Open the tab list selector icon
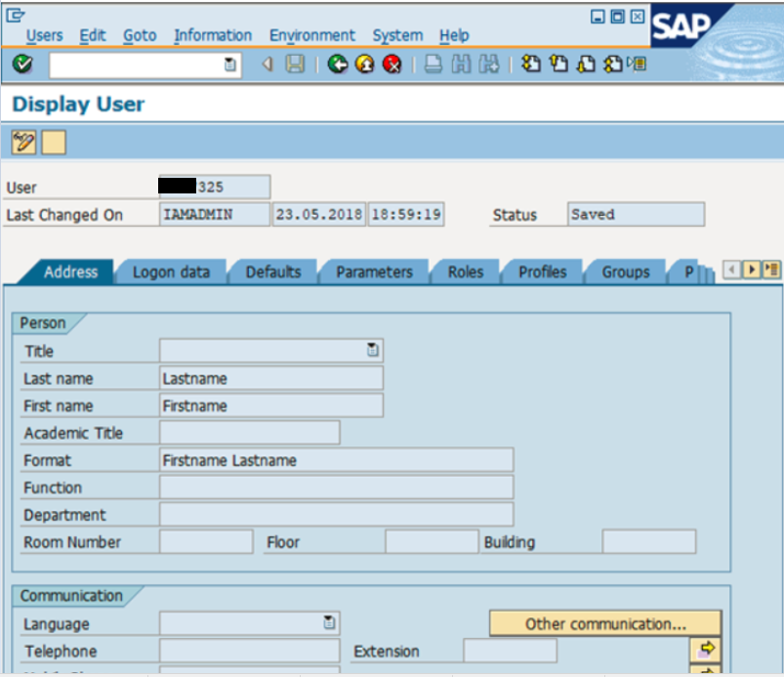The image size is (784, 677). click(772, 270)
